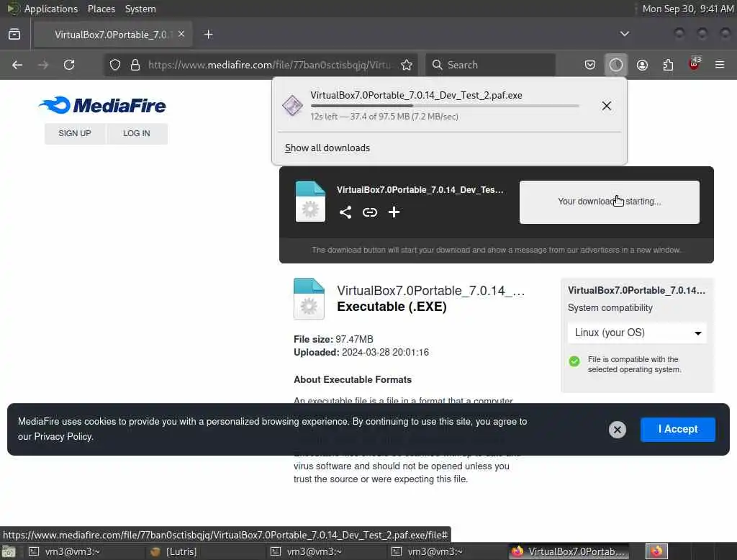Open the Linux (your OS) compatibility dropdown
Screen dimensions: 737x560
[637, 333]
